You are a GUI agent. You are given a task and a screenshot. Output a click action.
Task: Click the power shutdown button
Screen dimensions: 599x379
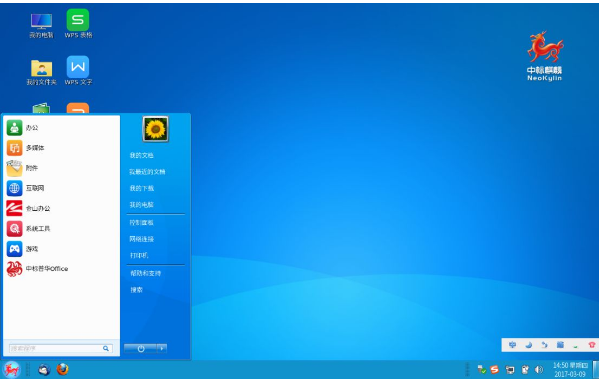click(x=141, y=348)
